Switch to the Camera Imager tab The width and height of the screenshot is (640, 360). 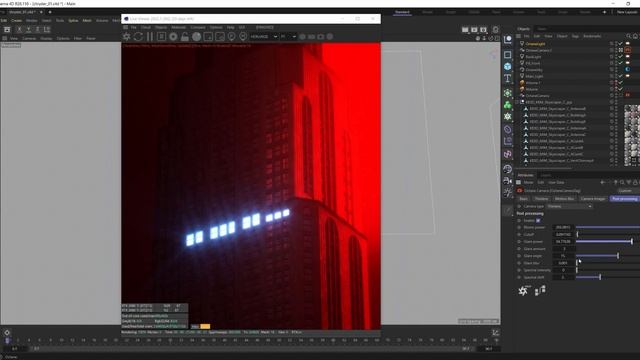click(593, 199)
